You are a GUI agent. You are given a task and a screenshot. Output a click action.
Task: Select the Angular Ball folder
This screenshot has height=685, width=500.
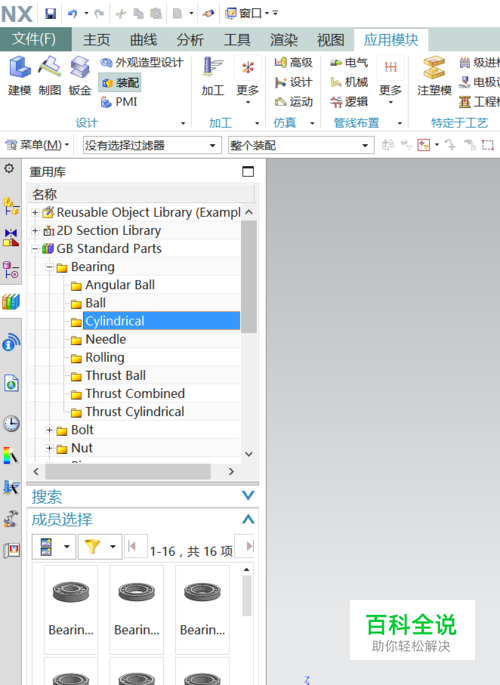tap(120, 285)
